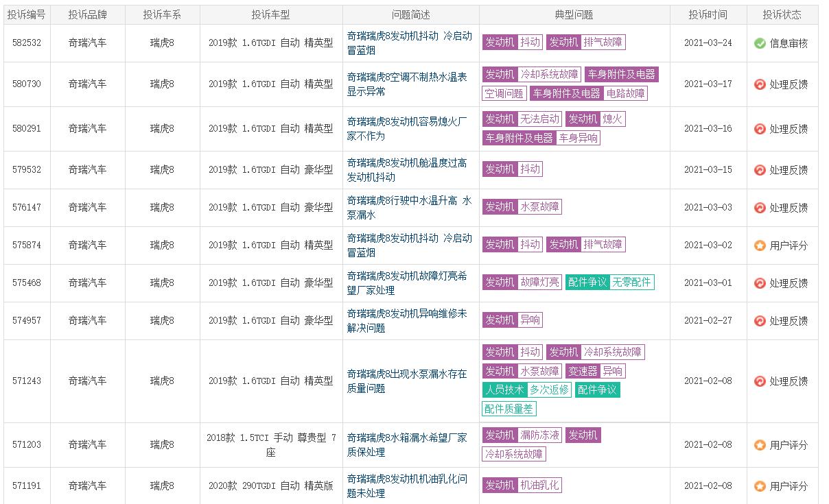The width and height of the screenshot is (829, 504).
Task: Click the 投诉时间 column header
Action: click(x=708, y=14)
